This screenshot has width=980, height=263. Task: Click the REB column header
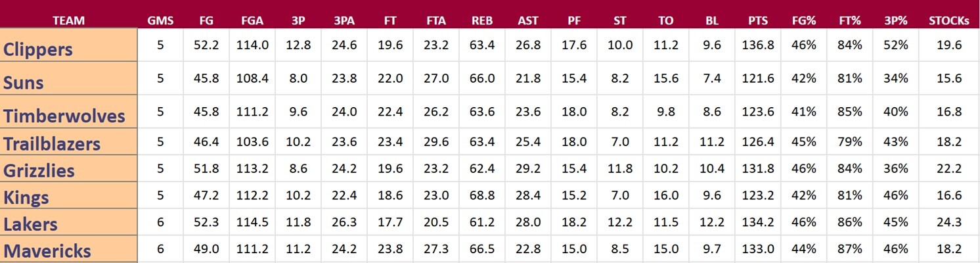pyautogui.click(x=482, y=20)
